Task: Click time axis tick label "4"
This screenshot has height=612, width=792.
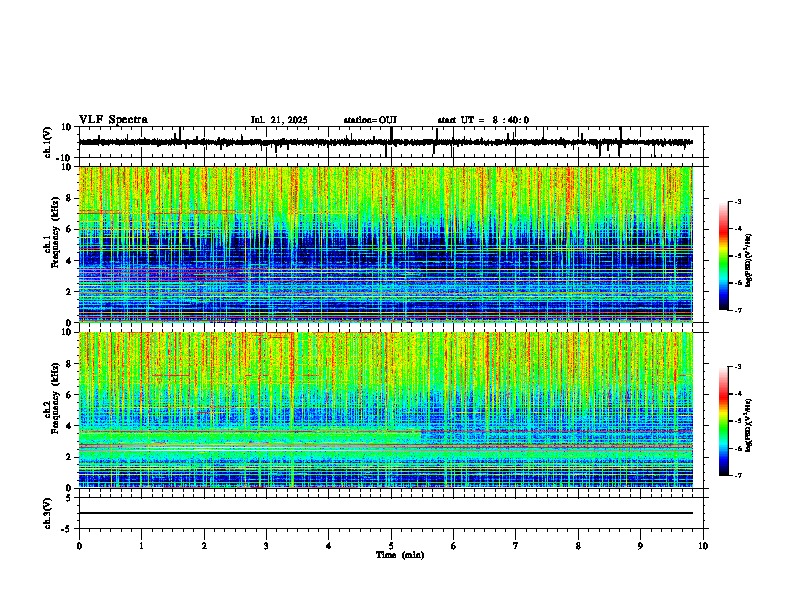Action: [x=329, y=546]
